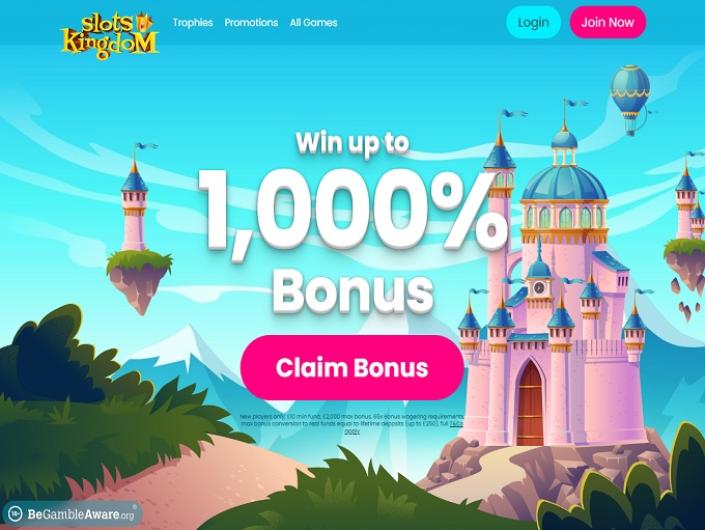Claim the bonus with Claim Bonus button
This screenshot has width=705, height=530.
pos(352,367)
